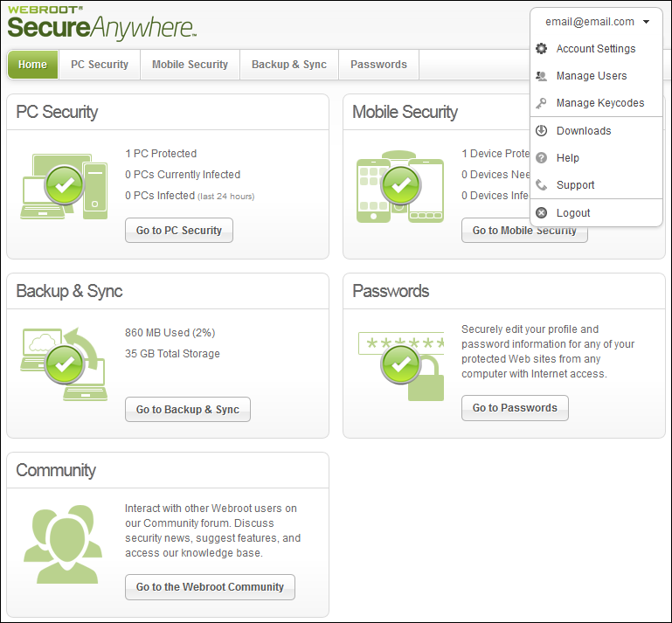Click the phone icon beside Support
Viewport: 672px width, 623px height.
pyautogui.click(x=541, y=185)
